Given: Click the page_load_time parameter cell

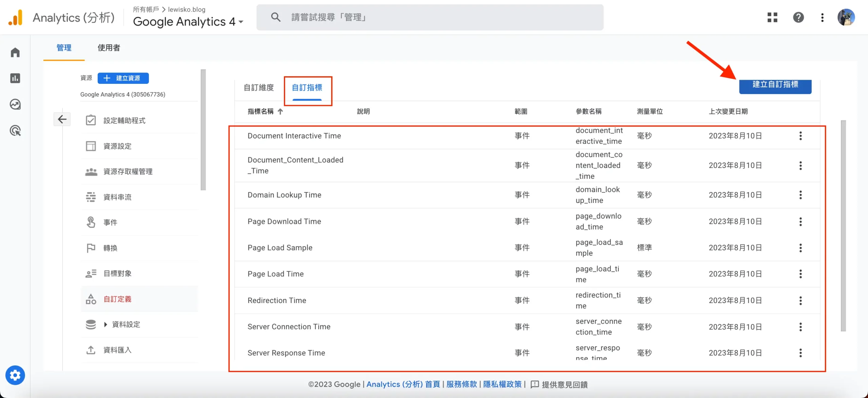Looking at the screenshot, I should click(597, 274).
